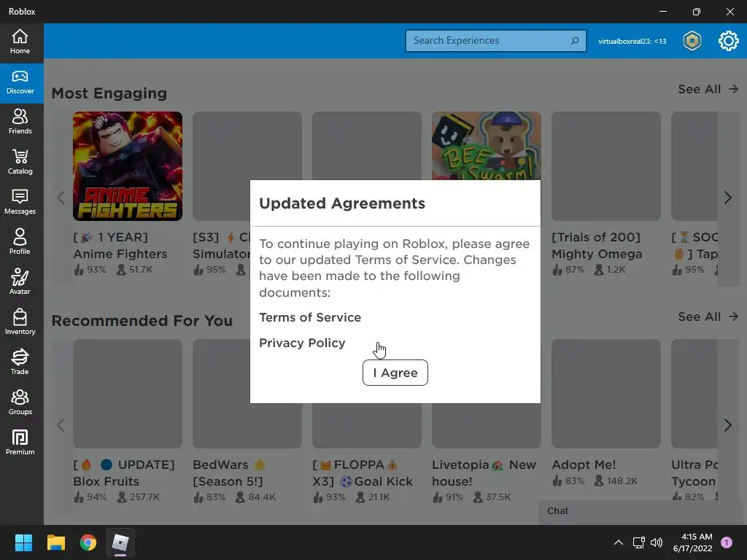This screenshot has width=747, height=560.
Task: Launch Chrome from the taskbar
Action: 88,542
